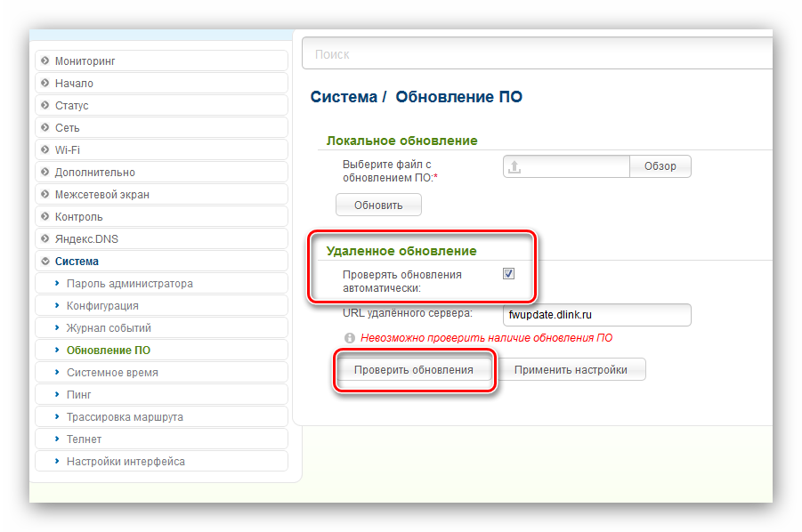Open Настройки интерфейса submenu page
Screen dimensions: 802x532
161,461
